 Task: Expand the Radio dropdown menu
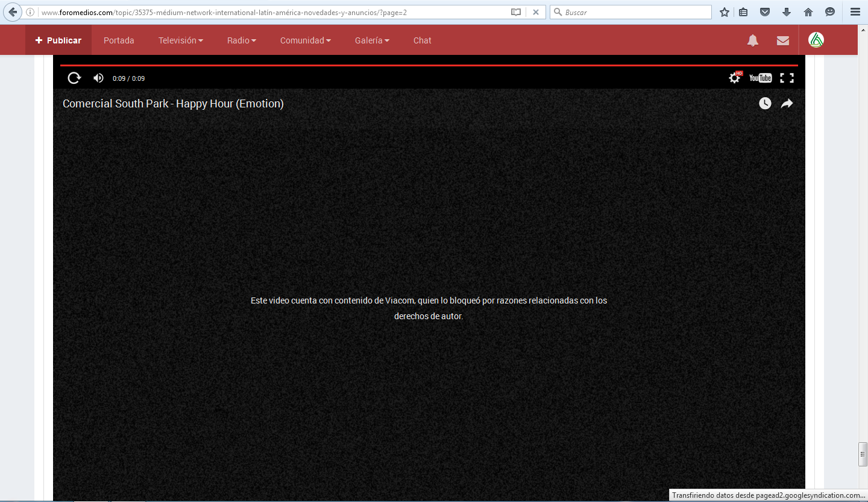click(241, 40)
